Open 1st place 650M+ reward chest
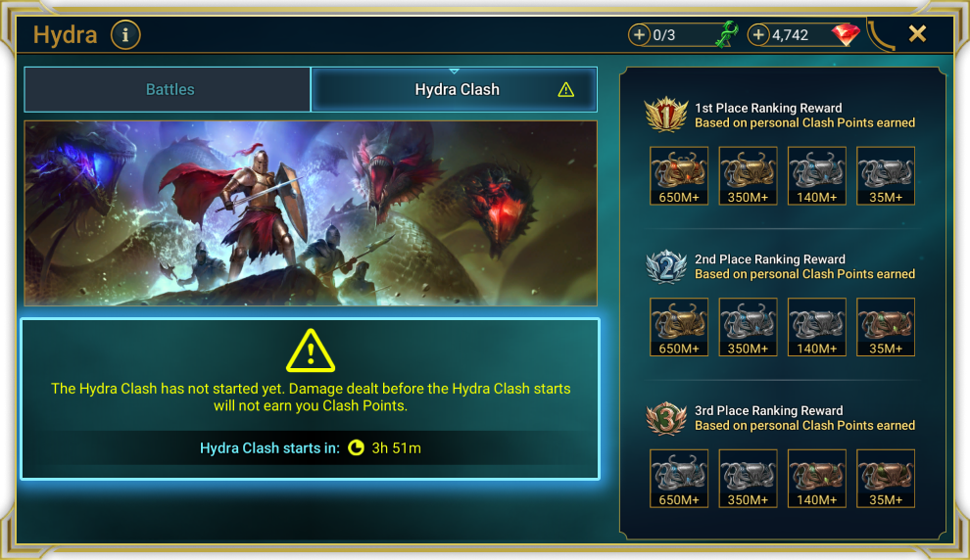The height and width of the screenshot is (560, 970). (x=679, y=175)
